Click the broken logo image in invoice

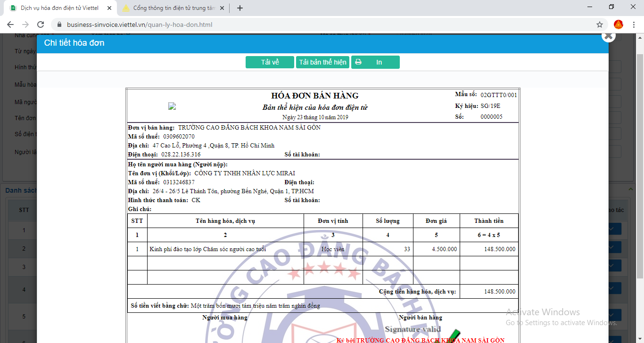pyautogui.click(x=172, y=106)
